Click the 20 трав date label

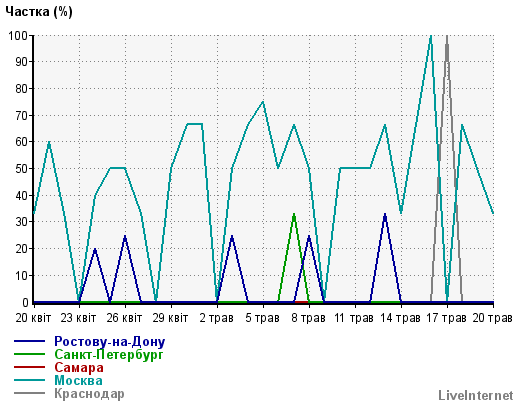coord(492,318)
